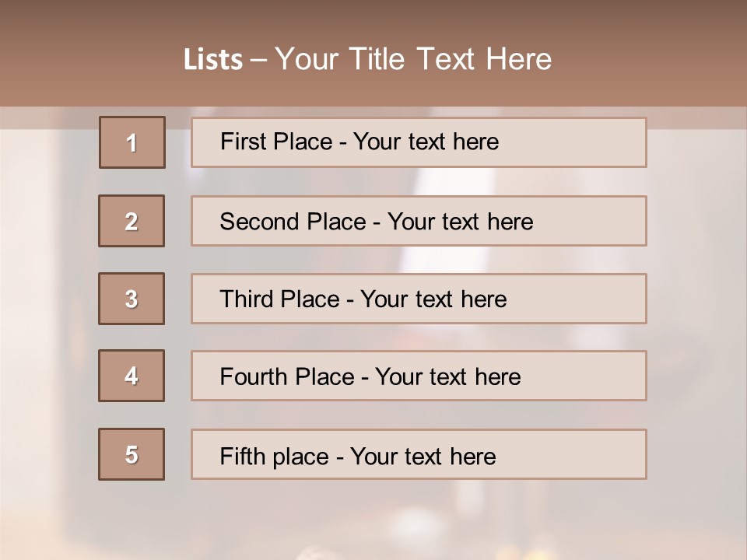Click the dash between Lists and Your
This screenshot has height=560, width=747.
pyautogui.click(x=258, y=61)
